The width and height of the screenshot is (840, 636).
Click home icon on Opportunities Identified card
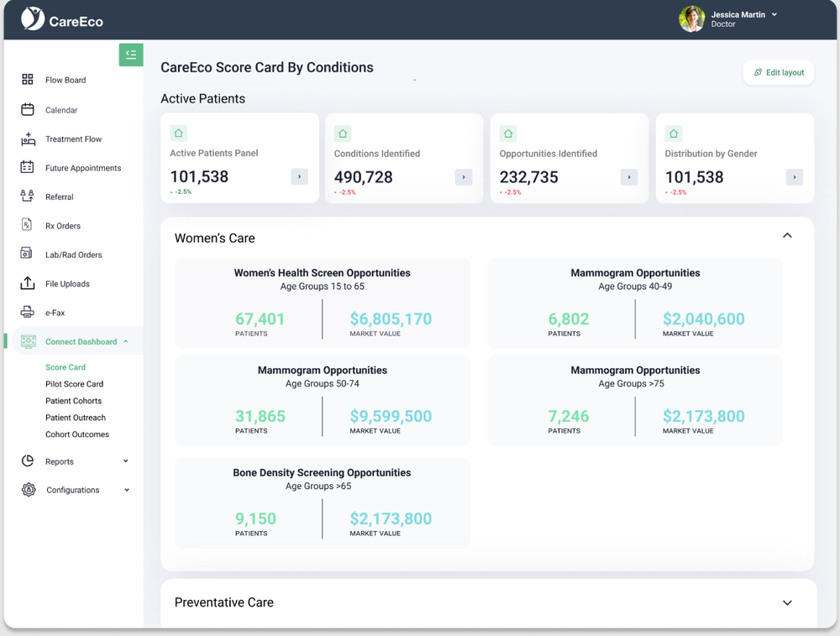point(508,134)
